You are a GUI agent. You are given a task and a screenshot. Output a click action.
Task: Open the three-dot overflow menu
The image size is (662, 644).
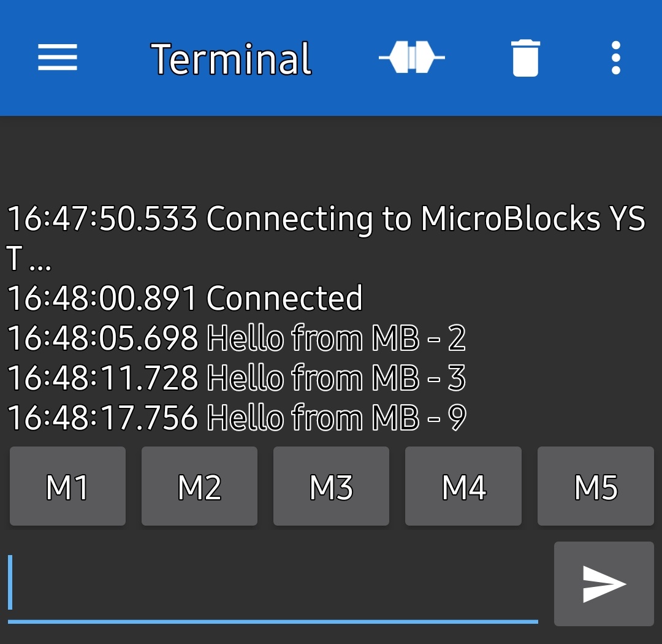[616, 58]
